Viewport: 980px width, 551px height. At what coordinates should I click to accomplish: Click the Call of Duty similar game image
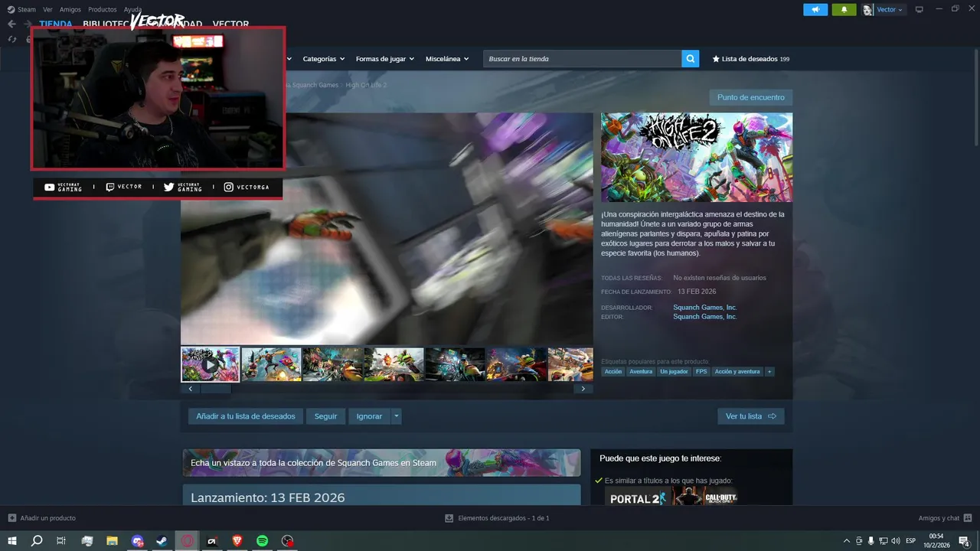coord(704,497)
